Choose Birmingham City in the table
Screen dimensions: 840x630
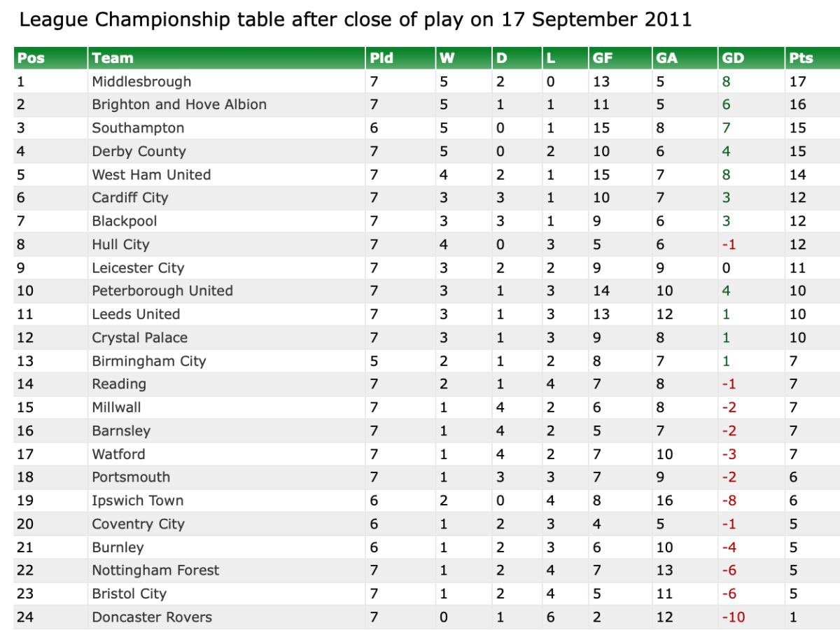coord(149,361)
